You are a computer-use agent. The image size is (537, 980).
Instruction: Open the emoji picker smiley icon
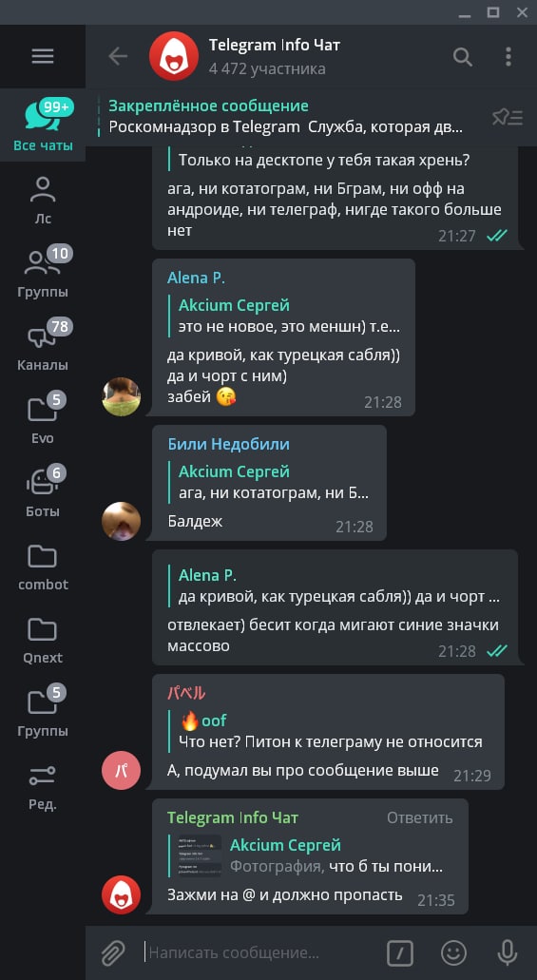pyautogui.click(x=454, y=953)
